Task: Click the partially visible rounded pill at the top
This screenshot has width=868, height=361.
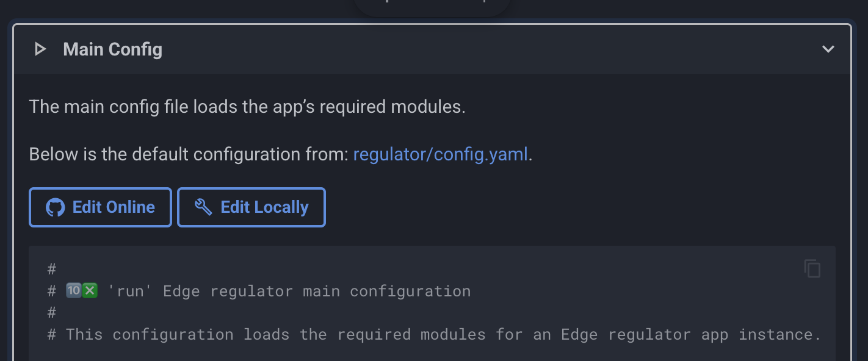Action: coord(432,6)
